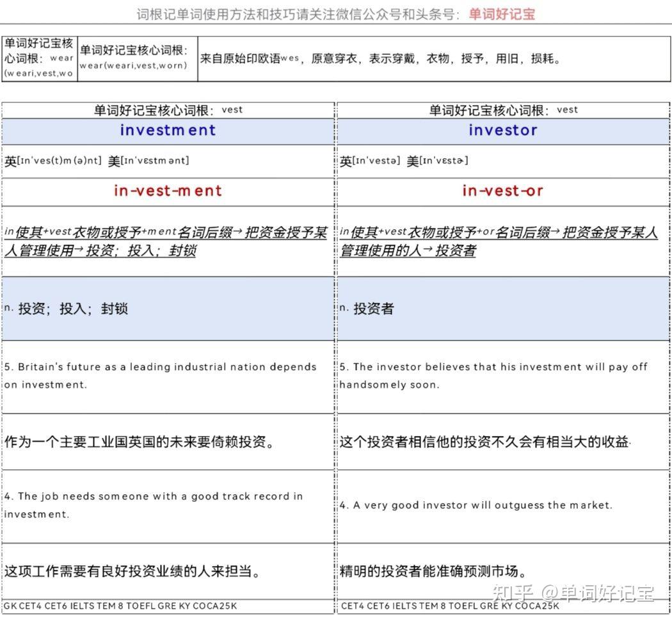
Task: Click the investment phonetics line
Action: (x=97, y=161)
